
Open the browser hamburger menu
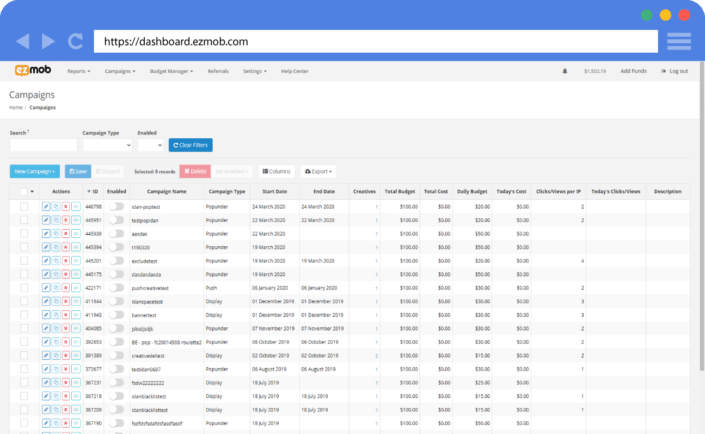coord(679,42)
